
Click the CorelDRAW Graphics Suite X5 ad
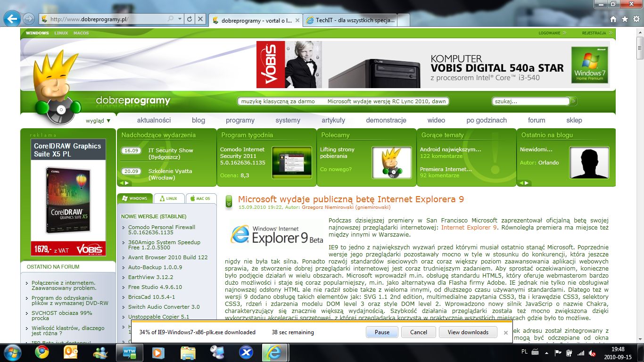coord(68,197)
